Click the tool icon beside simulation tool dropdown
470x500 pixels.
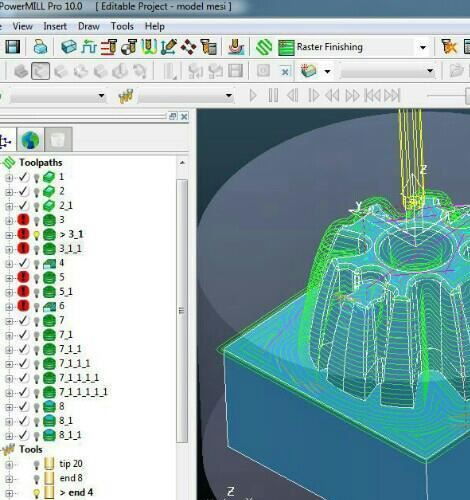coord(125,96)
